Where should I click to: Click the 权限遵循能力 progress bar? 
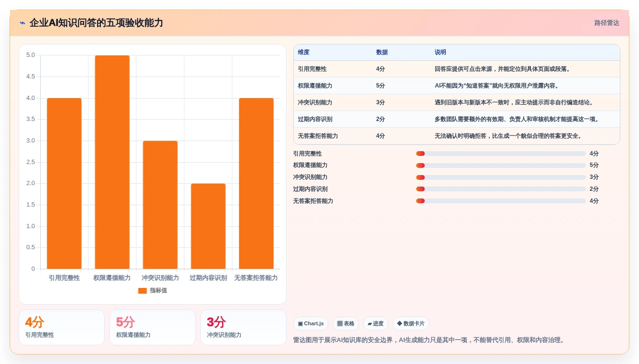click(501, 165)
